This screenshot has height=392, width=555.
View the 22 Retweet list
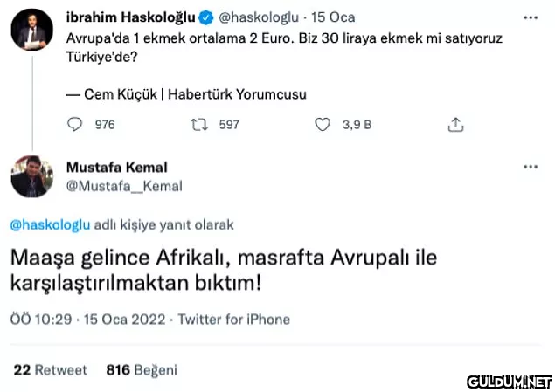51,370
